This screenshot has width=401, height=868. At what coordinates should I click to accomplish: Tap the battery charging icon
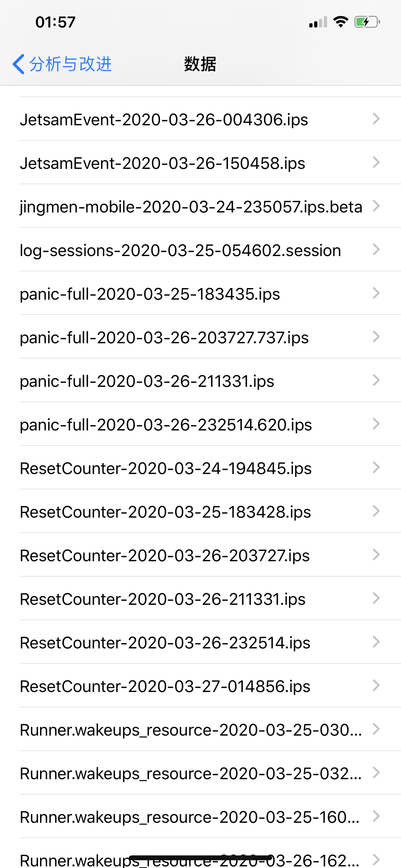(367, 22)
